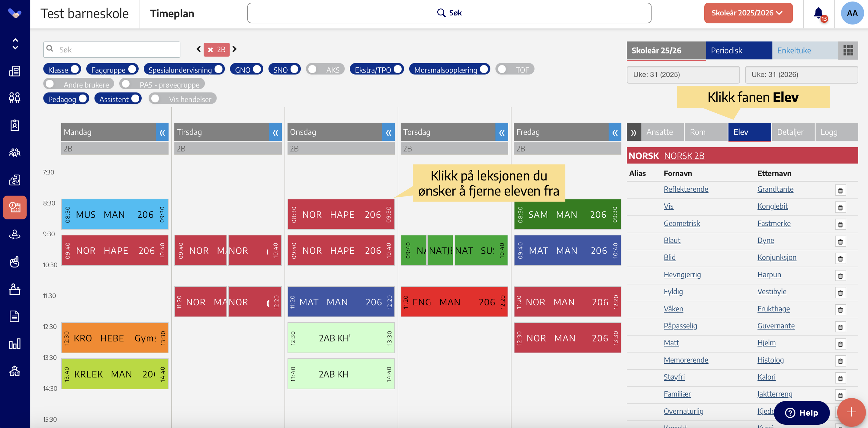Open the AA user avatar menu

click(x=852, y=13)
